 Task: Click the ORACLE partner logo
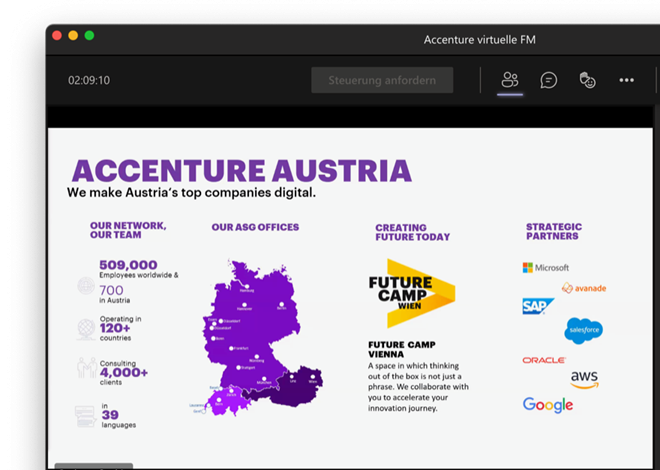coord(544,360)
